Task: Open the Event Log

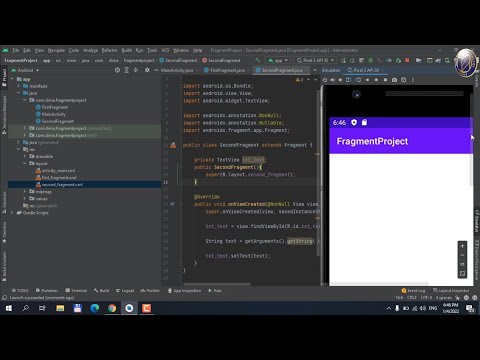Action: [x=413, y=291]
